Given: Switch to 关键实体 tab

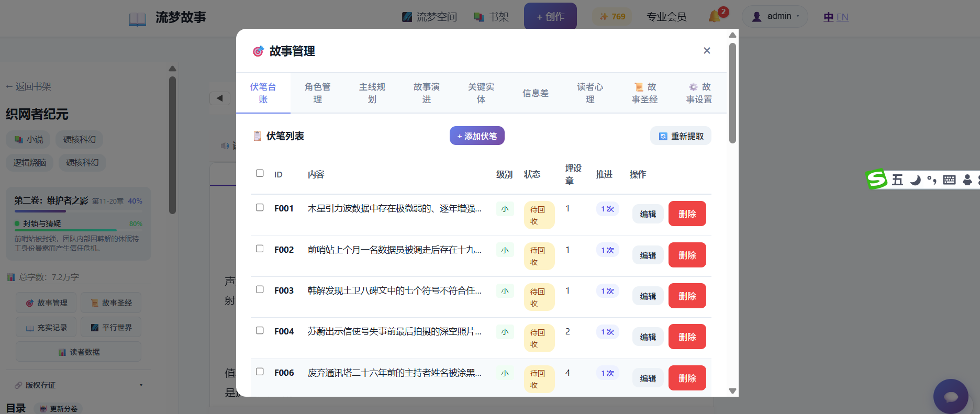Looking at the screenshot, I should pos(481,93).
